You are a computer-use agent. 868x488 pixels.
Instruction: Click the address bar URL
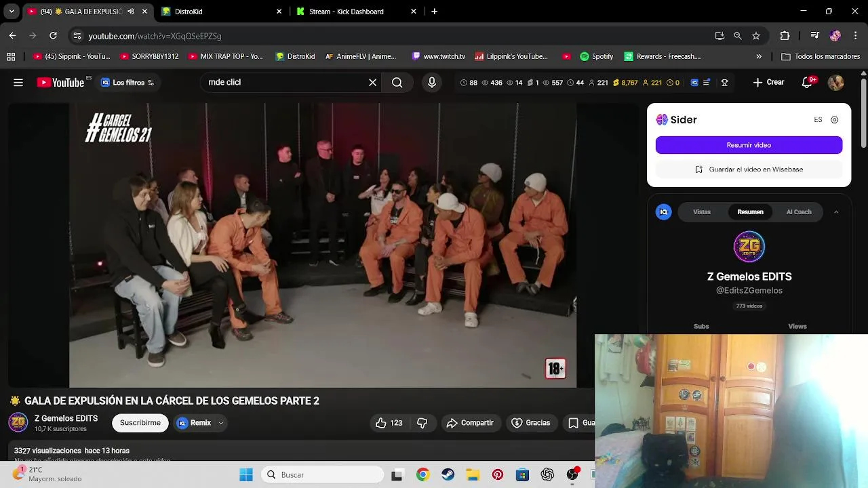(x=155, y=36)
